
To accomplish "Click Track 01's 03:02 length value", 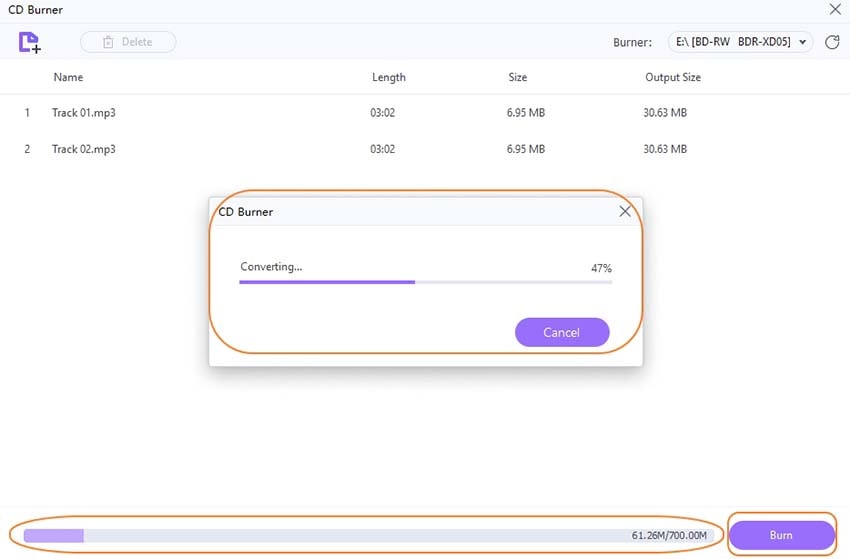I will point(382,113).
